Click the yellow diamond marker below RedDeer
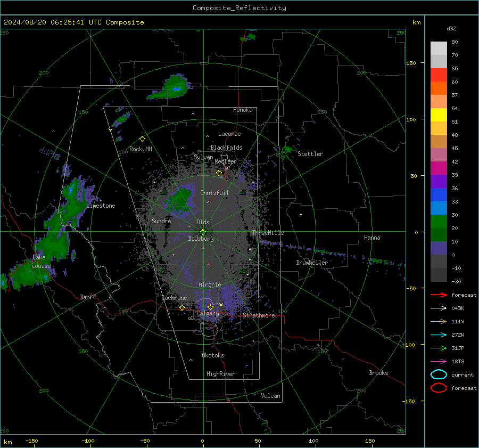The width and height of the screenshot is (479, 448). click(x=219, y=173)
